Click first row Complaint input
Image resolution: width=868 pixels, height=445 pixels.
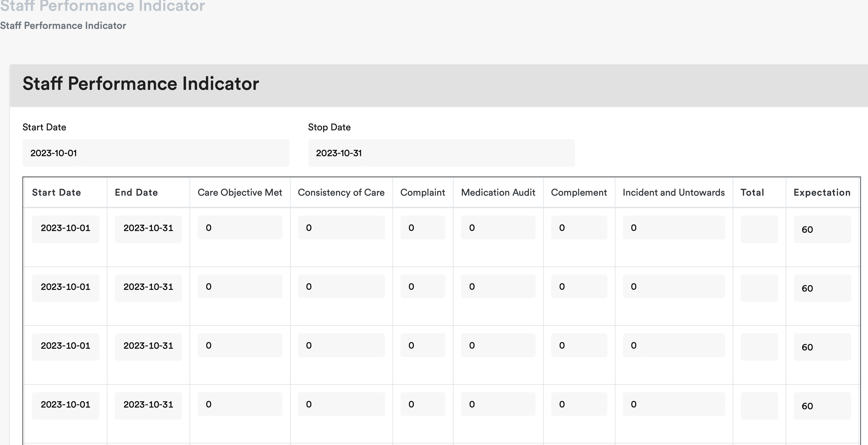tap(423, 228)
